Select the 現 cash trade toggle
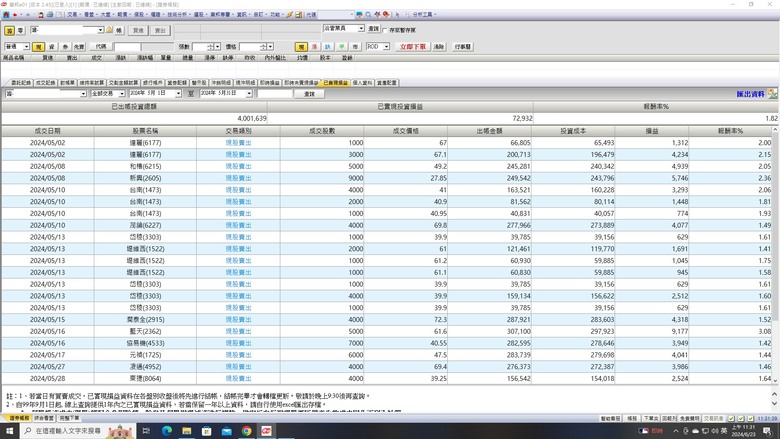 [38, 47]
